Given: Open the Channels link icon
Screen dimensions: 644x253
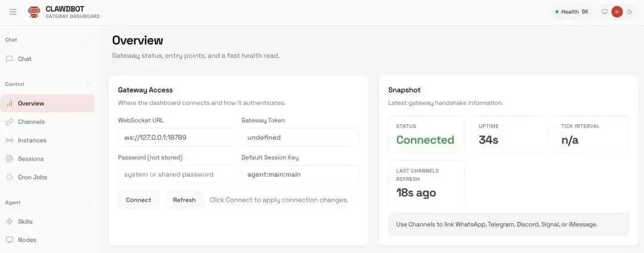Looking at the screenshot, I should [x=10, y=122].
